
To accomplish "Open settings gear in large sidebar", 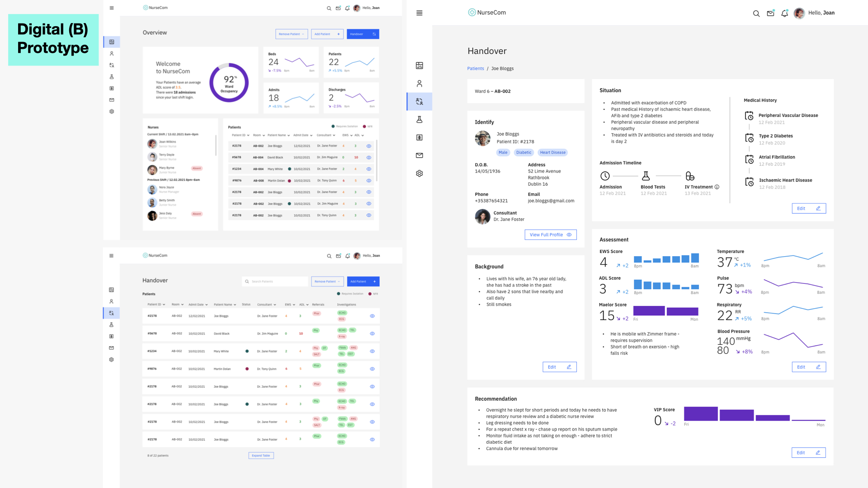I will [419, 174].
